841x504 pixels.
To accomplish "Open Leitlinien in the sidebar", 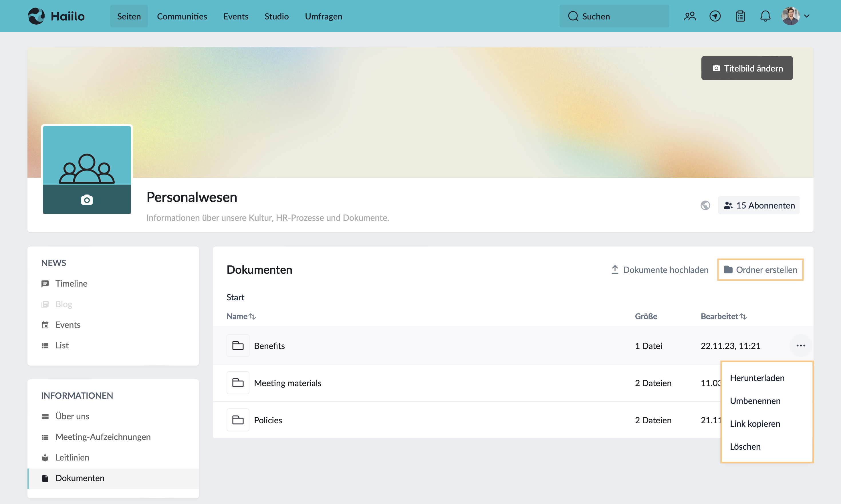I will click(x=72, y=457).
